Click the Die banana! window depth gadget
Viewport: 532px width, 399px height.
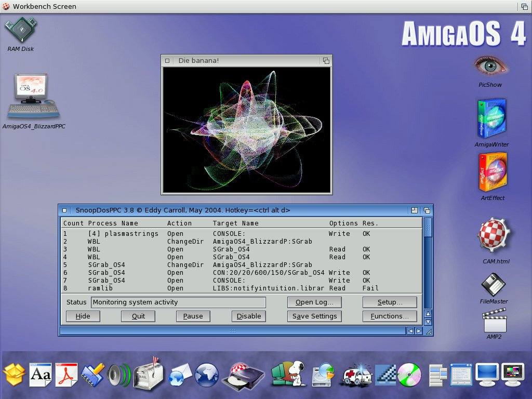tap(326, 61)
